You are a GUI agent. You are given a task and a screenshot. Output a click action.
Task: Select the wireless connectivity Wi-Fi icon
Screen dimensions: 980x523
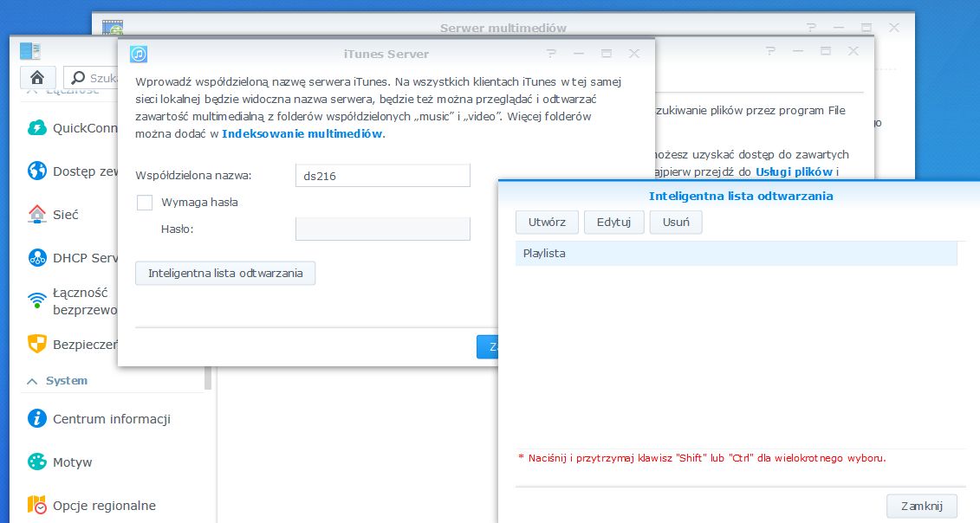[x=37, y=300]
